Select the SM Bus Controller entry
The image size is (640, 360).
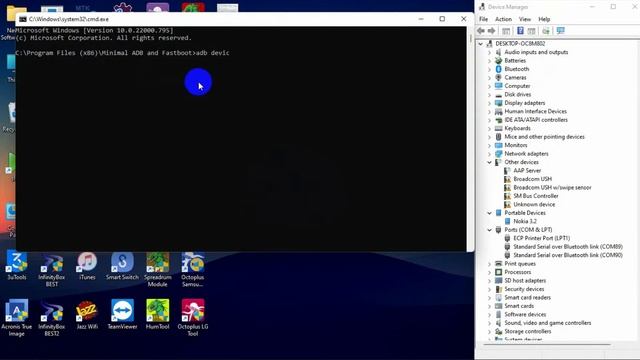(536, 196)
